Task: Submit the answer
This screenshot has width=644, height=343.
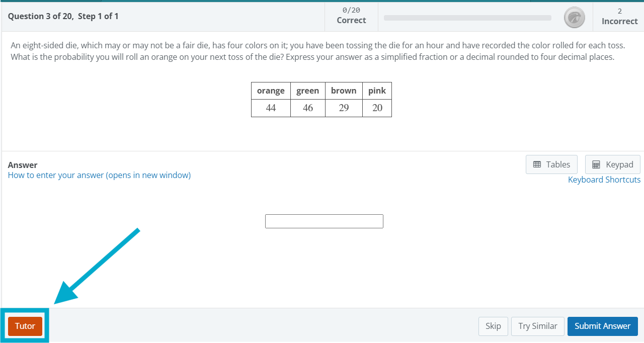Action: coord(602,326)
